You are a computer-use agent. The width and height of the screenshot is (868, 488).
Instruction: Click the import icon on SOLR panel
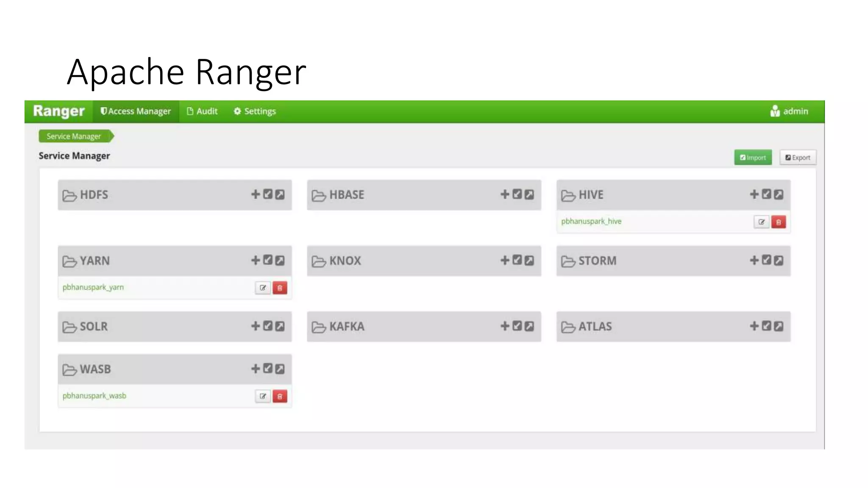(x=267, y=326)
